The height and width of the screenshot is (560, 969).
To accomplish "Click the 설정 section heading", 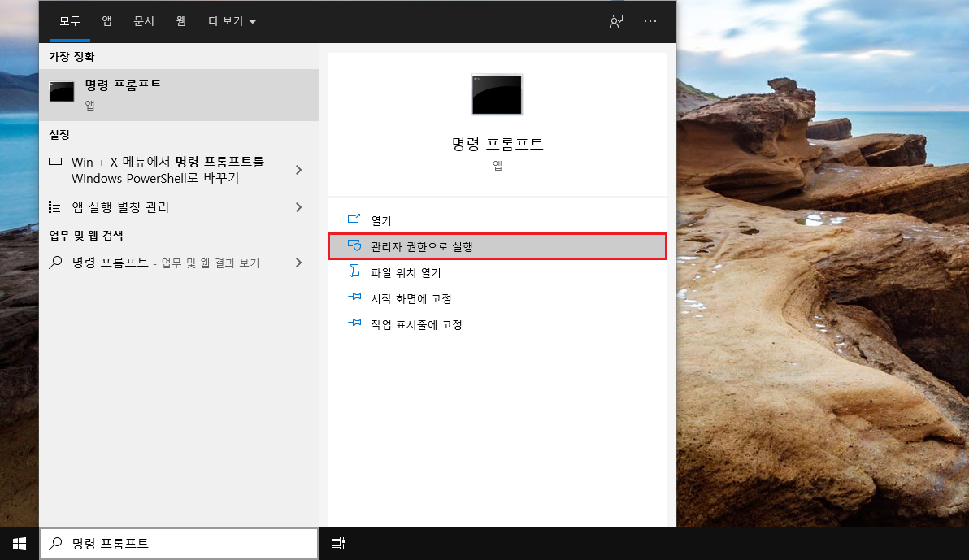I will pos(59,134).
